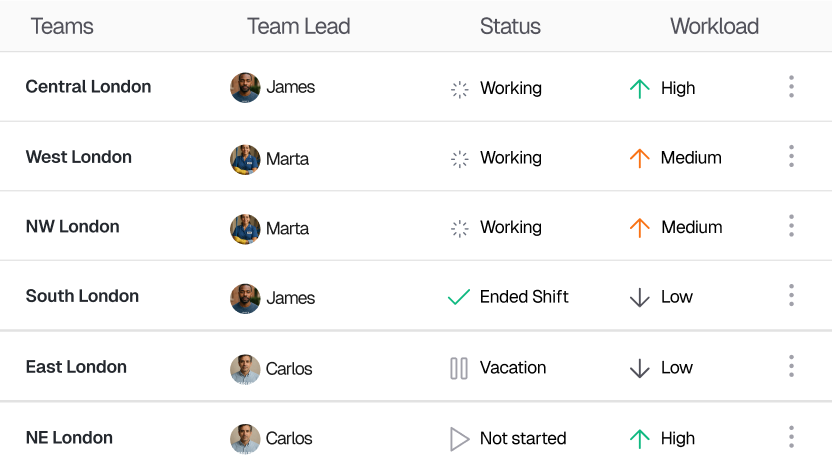
Task: Click the Status column header
Action: click(510, 26)
